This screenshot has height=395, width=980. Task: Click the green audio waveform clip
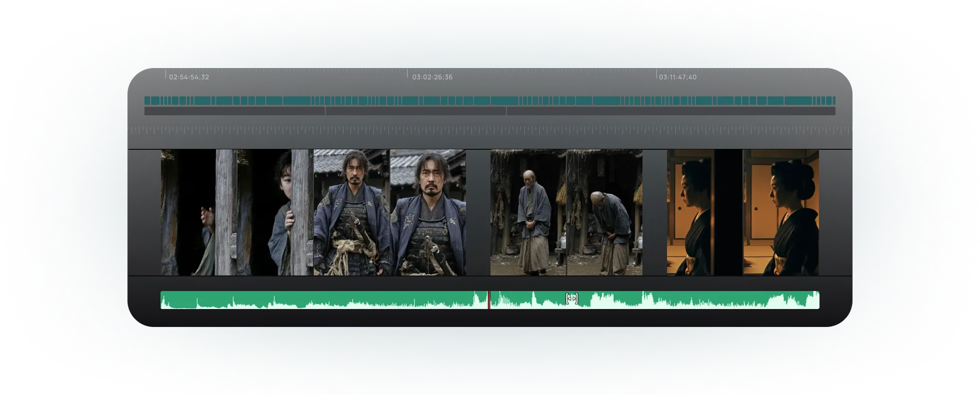coord(490,300)
